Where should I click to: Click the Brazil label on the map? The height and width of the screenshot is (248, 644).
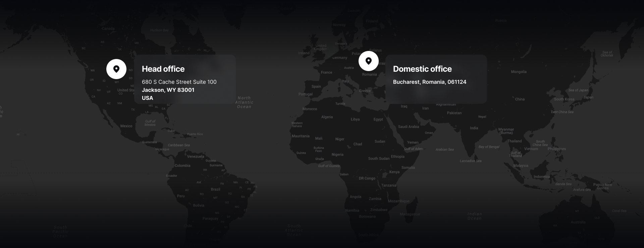click(215, 189)
